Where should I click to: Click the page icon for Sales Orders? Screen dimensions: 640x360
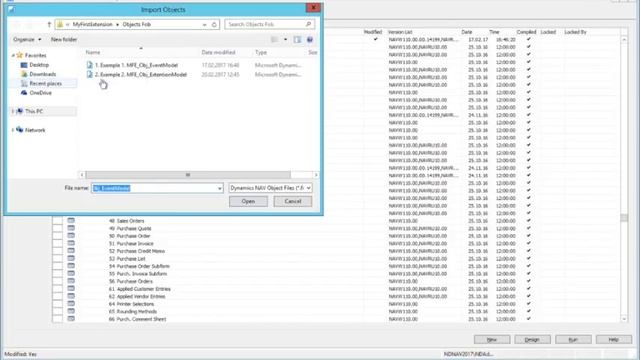71,221
